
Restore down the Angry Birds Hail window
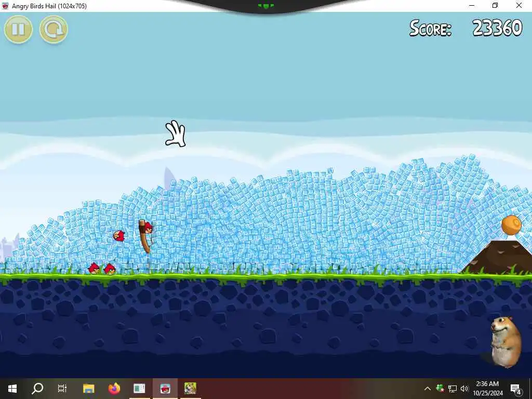pos(495,6)
